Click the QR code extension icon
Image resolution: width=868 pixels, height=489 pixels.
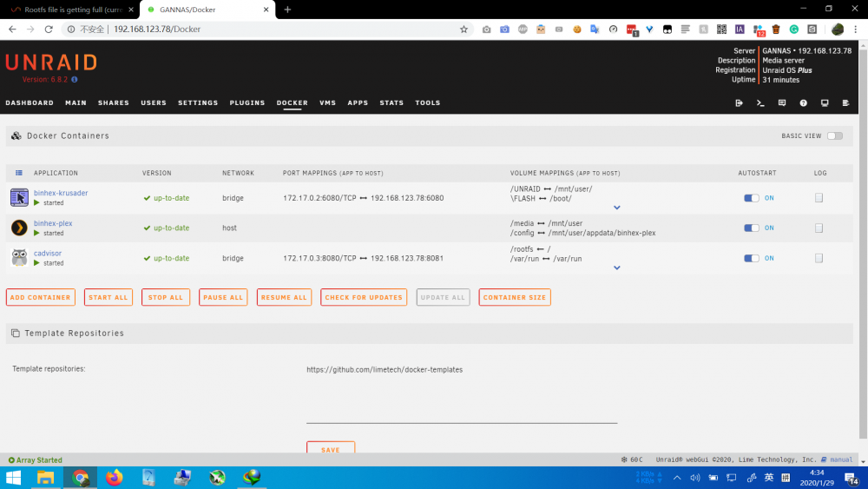721,30
